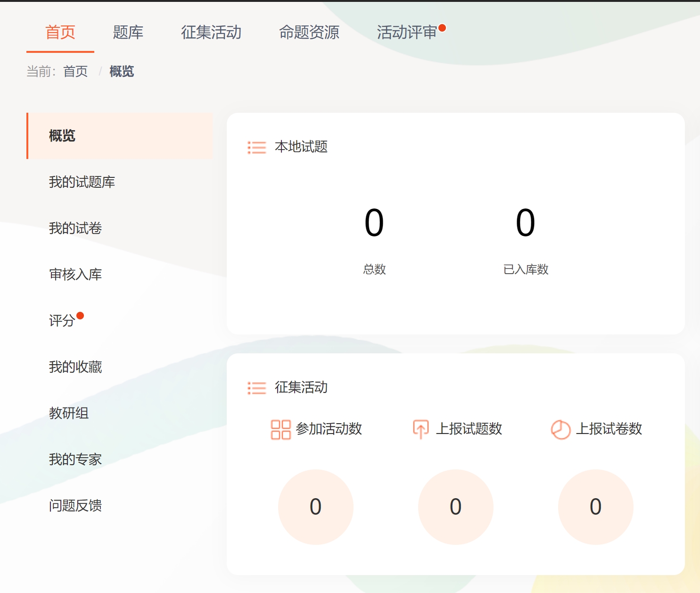Select 概览 in the sidebar
700x593 pixels.
[120, 136]
